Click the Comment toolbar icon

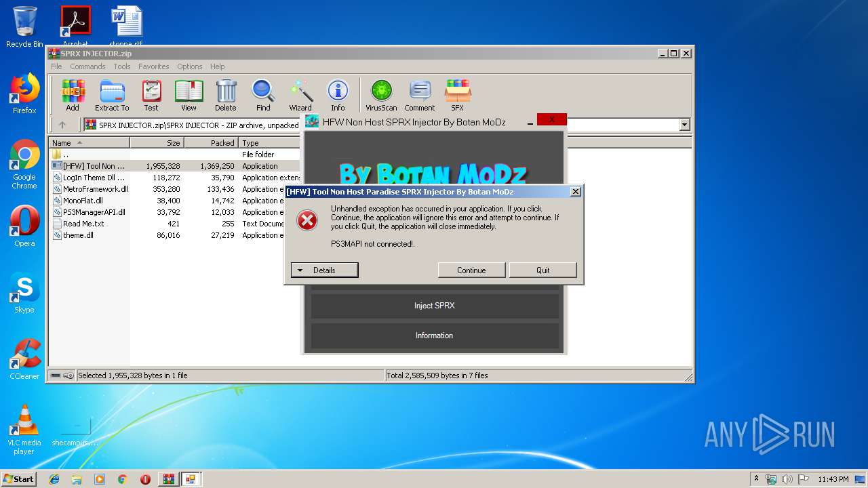pos(420,95)
